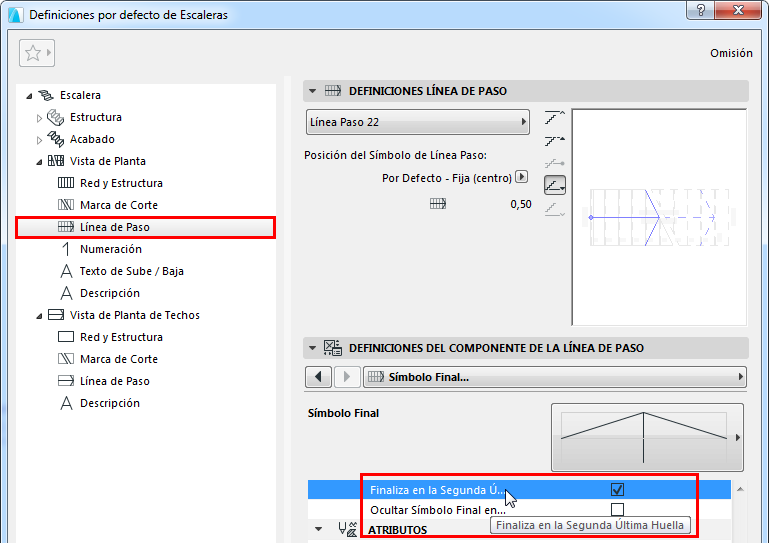Click the active line symbol position icon
The height and width of the screenshot is (543, 769).
555,185
